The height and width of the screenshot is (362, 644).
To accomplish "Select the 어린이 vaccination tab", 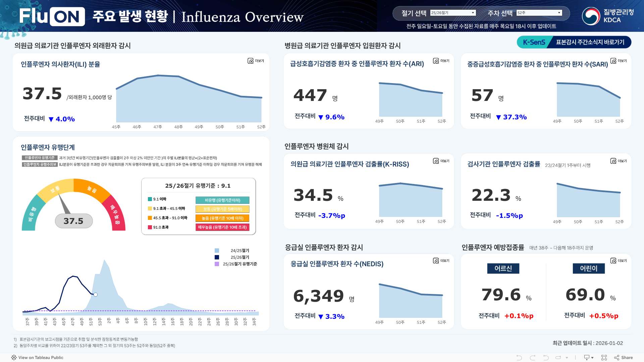I will [x=588, y=268].
